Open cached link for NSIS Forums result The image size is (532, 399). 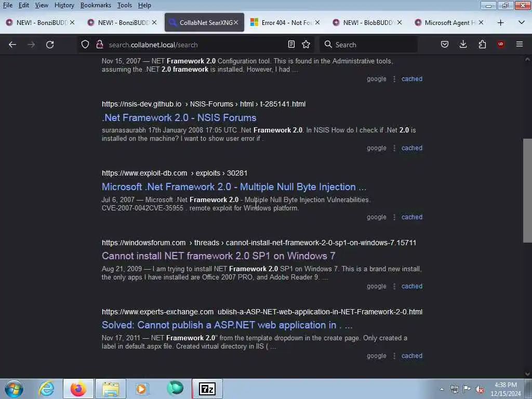tap(412, 148)
